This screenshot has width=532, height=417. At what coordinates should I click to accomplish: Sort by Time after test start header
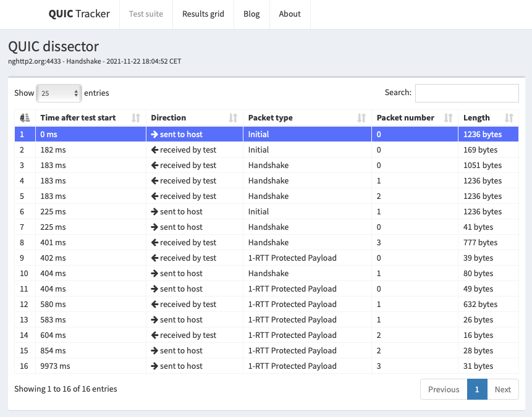pos(78,118)
